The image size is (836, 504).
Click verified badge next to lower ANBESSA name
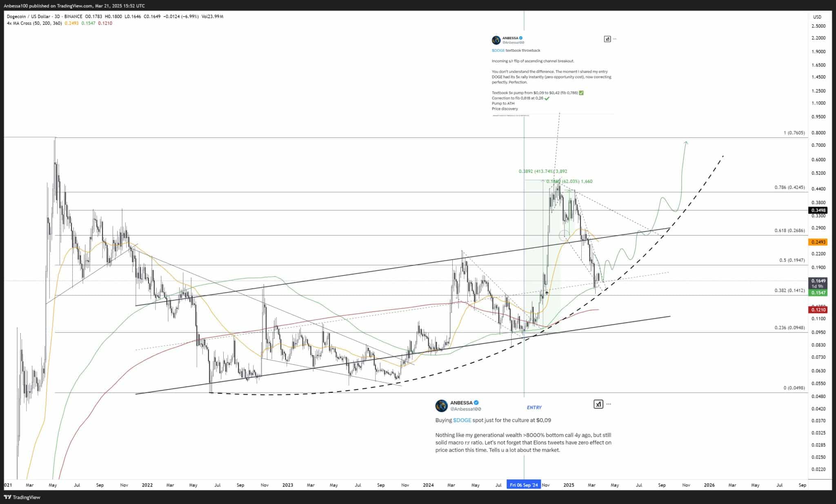point(476,403)
